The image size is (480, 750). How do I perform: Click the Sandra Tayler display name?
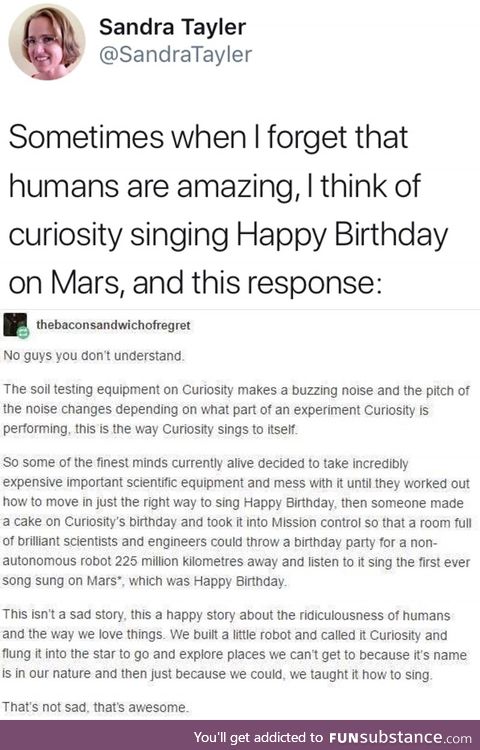coord(173,27)
